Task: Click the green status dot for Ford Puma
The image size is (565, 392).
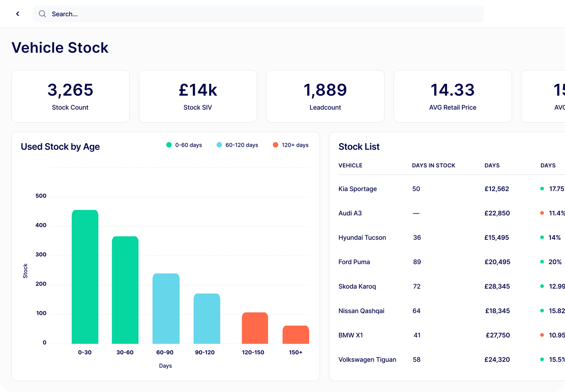Action: point(542,262)
